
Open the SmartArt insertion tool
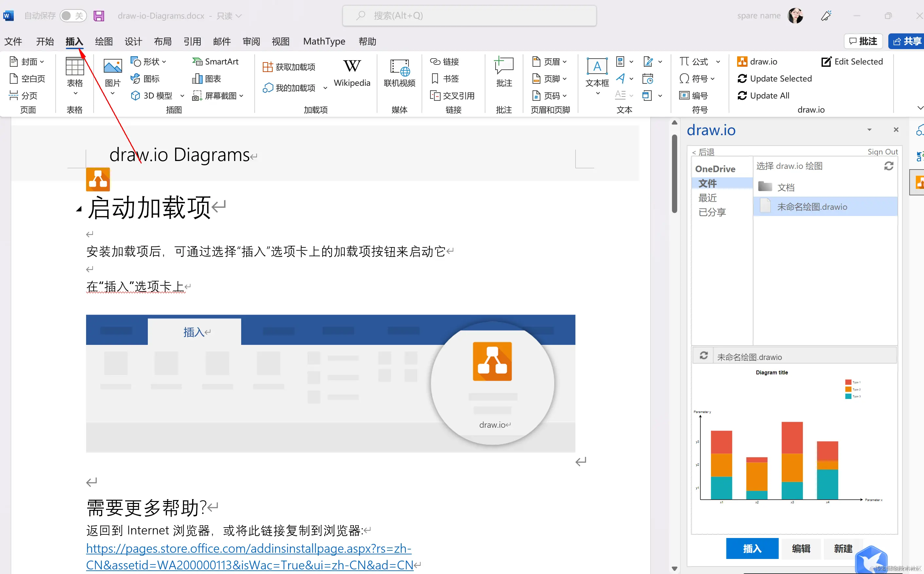click(216, 61)
